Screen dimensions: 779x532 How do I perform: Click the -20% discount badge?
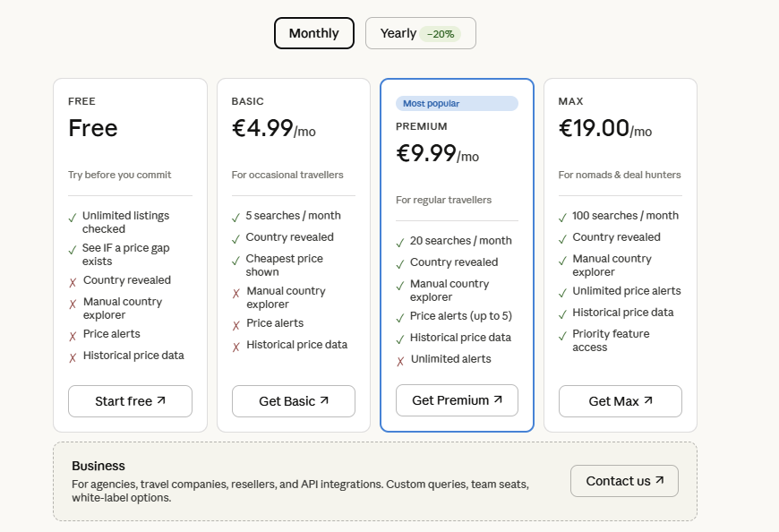441,34
